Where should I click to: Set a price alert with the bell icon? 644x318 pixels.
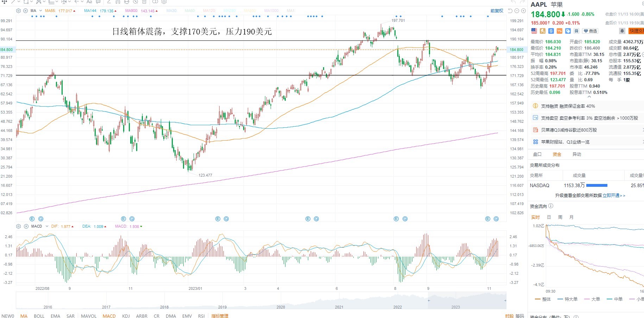point(622,31)
